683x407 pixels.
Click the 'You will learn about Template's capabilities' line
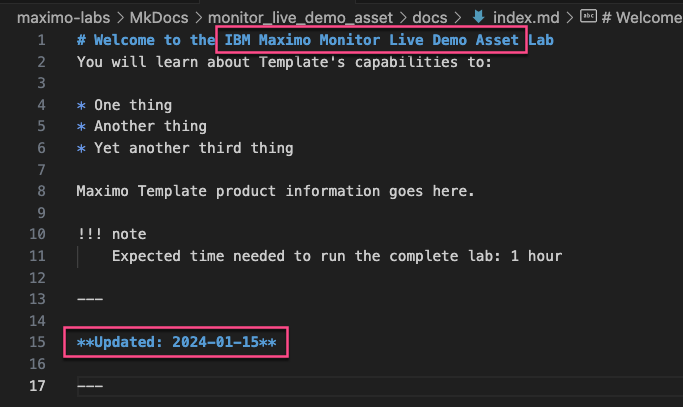[284, 62]
